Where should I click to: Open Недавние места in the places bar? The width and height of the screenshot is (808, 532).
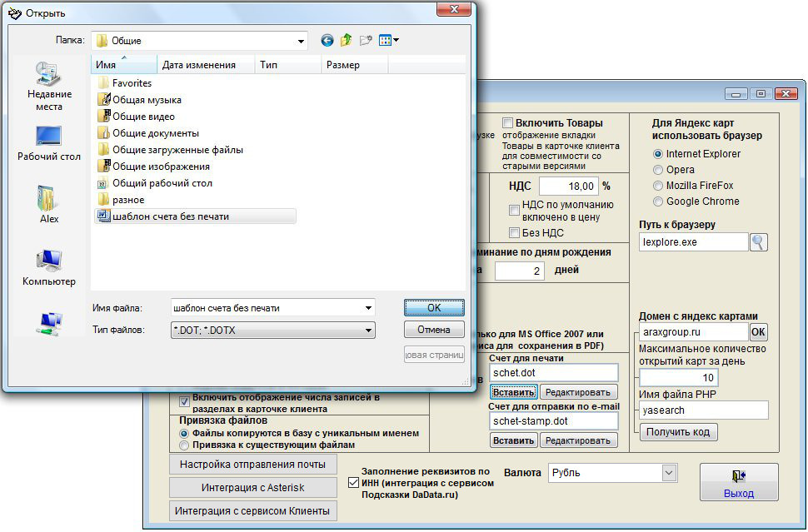(x=49, y=87)
